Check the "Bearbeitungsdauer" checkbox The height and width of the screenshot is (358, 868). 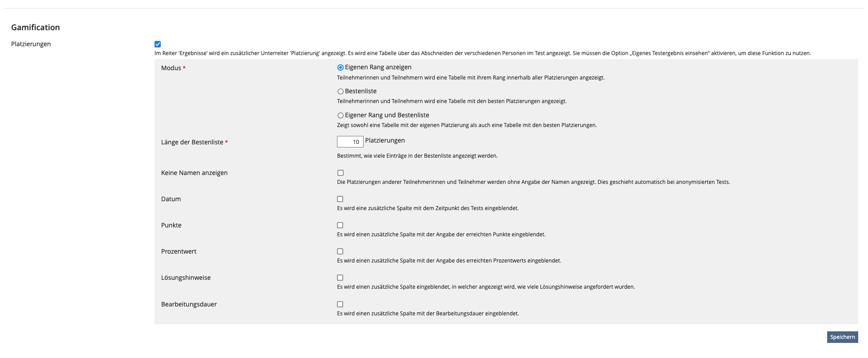pos(340,304)
